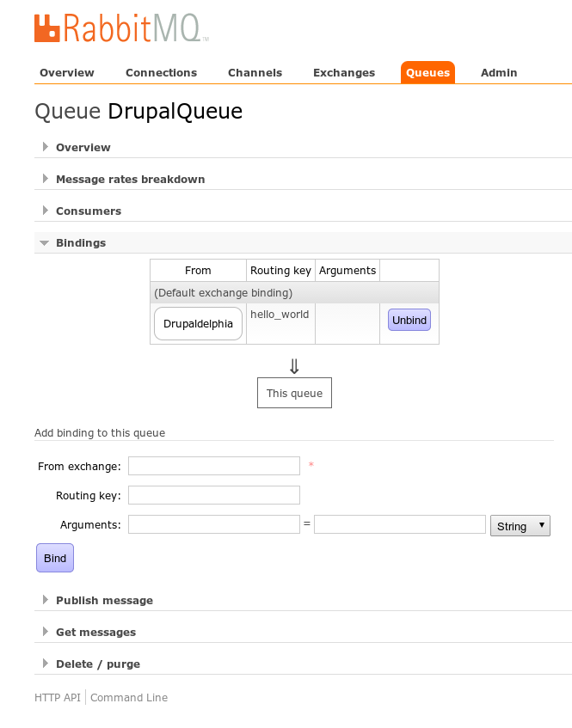Select the Queues tab

click(x=427, y=73)
